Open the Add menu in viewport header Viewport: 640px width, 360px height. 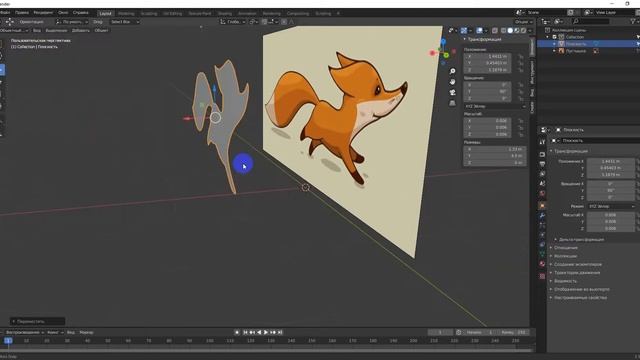(x=80, y=31)
